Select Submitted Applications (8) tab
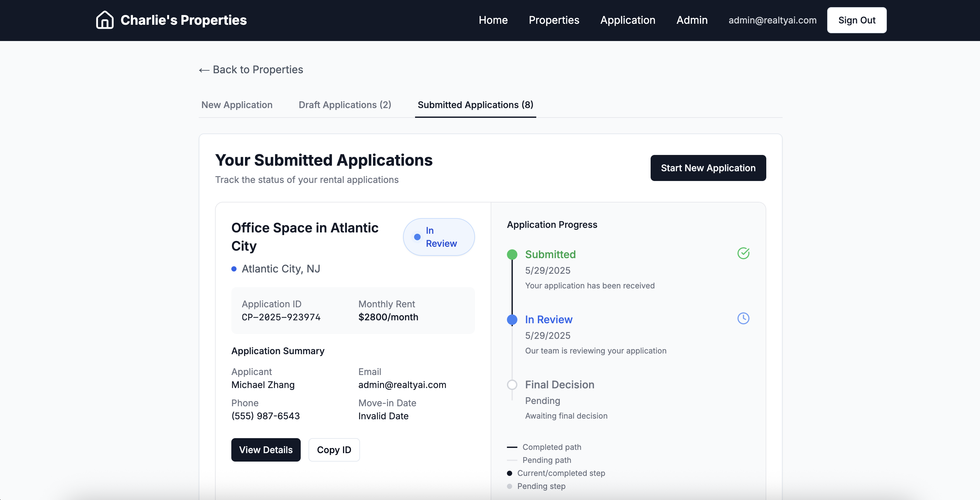The width and height of the screenshot is (980, 500). tap(475, 105)
